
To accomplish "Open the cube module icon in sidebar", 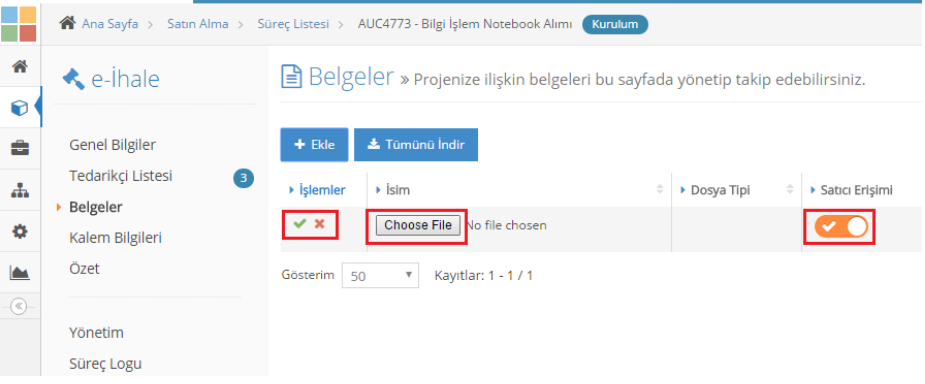I will click(19, 107).
